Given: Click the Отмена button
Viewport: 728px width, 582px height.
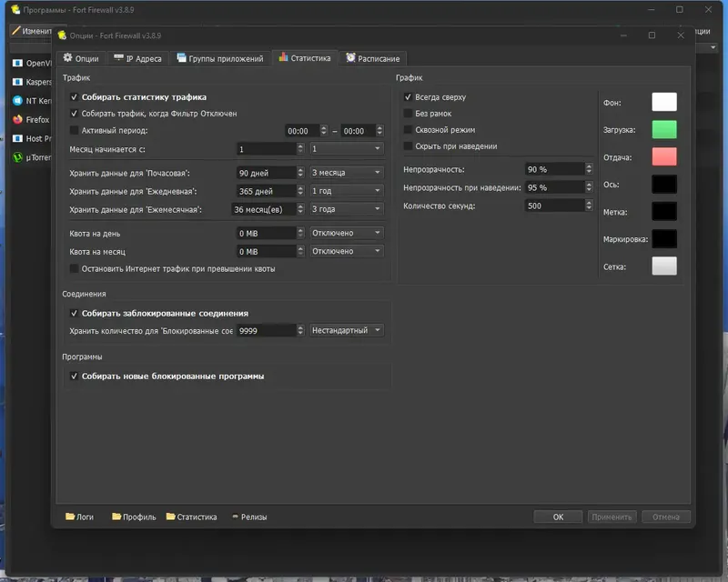Looking at the screenshot, I should tap(666, 517).
